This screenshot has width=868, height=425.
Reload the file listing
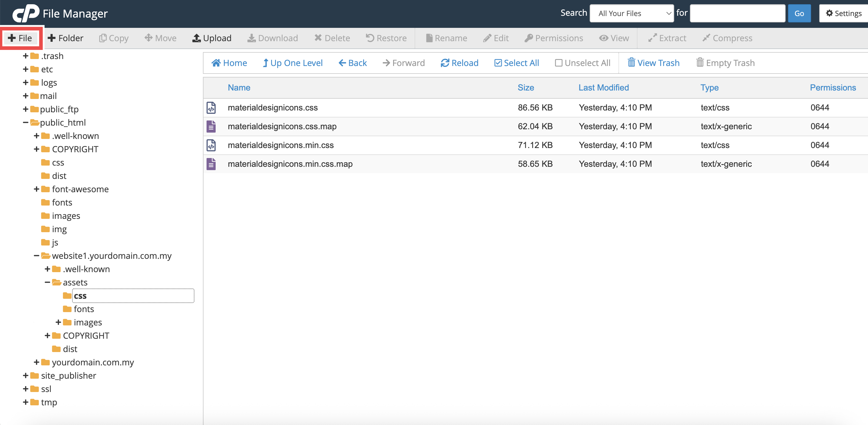pos(459,63)
